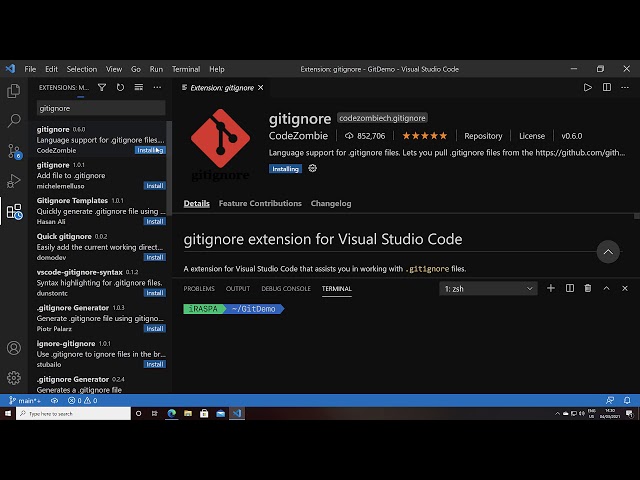Open the Repository link
The width and height of the screenshot is (640, 480).
483,136
